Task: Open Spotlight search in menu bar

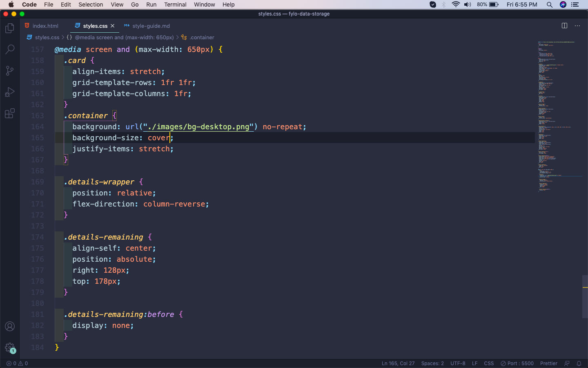Action: [550, 4]
